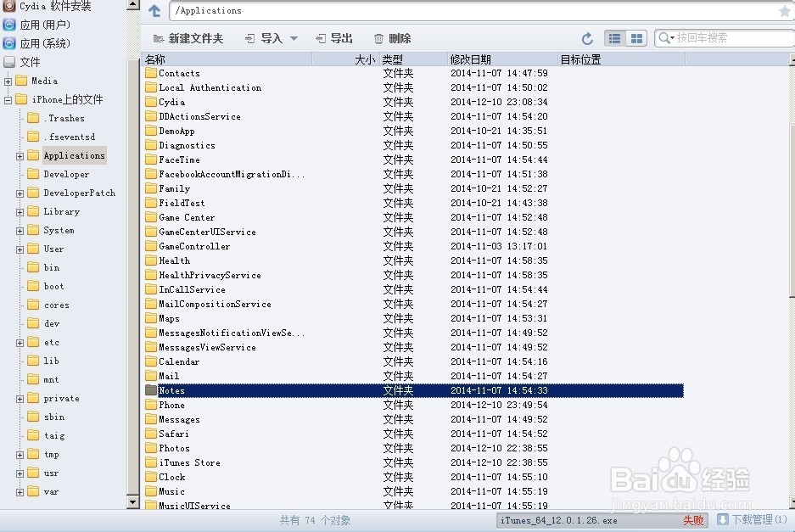Select the cores folder in the tree
The width and height of the screenshot is (795, 532).
point(48,305)
